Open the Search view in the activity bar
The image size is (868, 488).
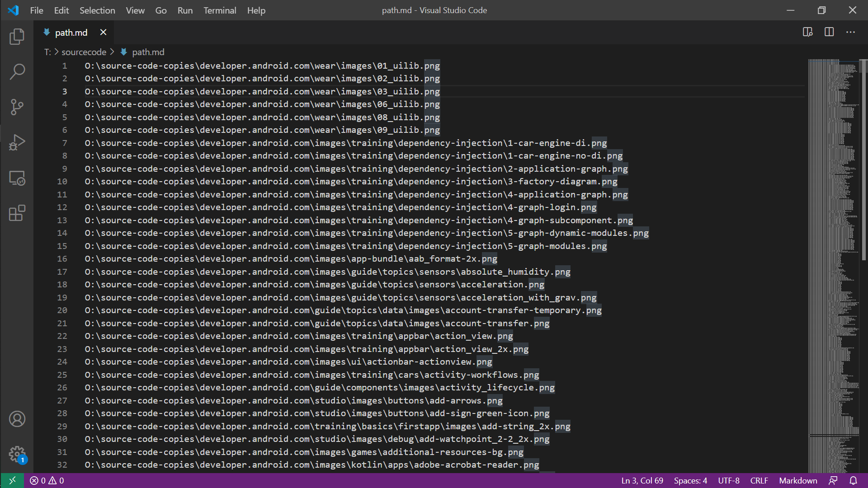pos(17,71)
